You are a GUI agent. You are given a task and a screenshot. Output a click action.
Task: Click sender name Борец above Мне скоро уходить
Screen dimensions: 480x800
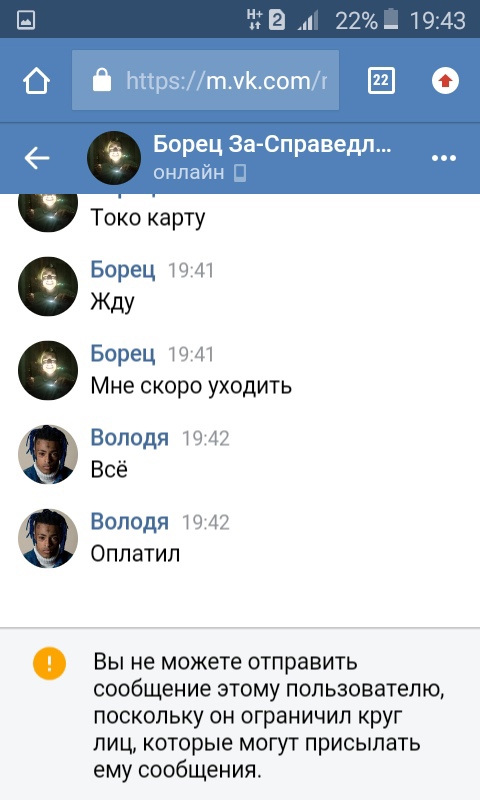tap(122, 353)
